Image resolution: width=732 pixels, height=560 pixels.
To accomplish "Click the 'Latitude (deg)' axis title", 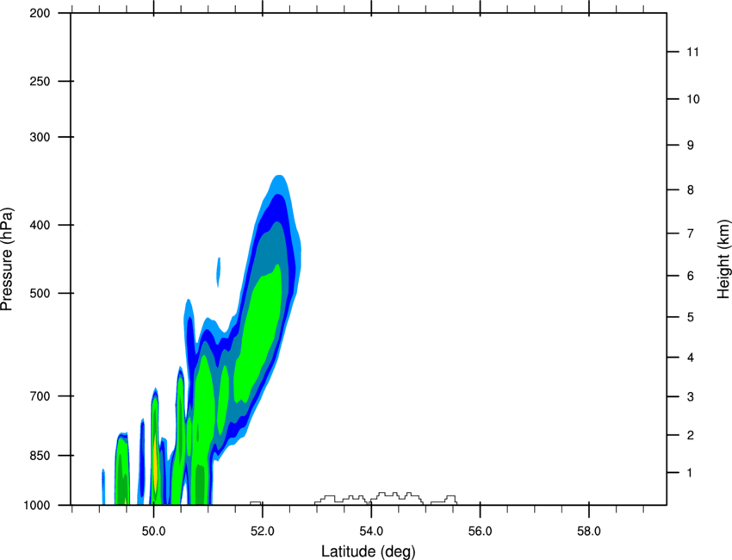I will pos(368,551).
